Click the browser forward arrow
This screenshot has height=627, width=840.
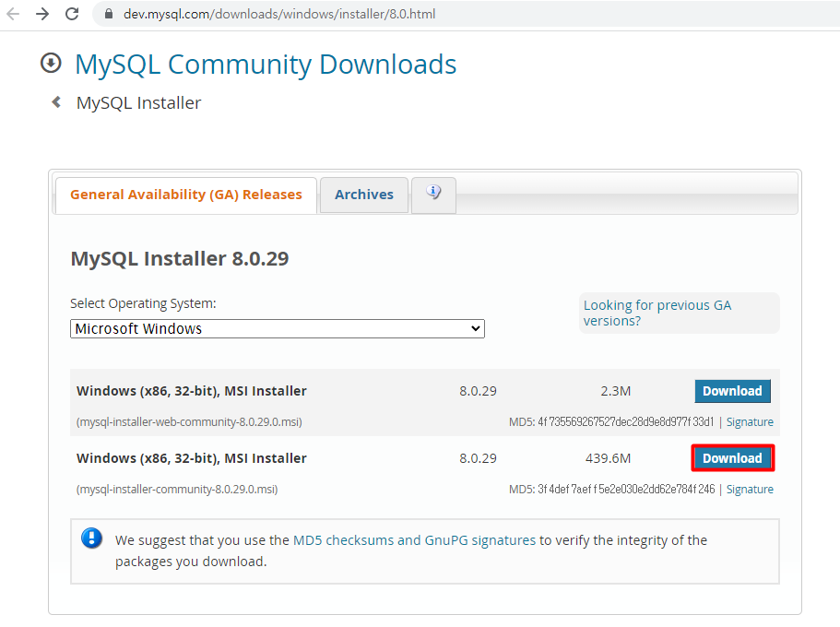42,14
